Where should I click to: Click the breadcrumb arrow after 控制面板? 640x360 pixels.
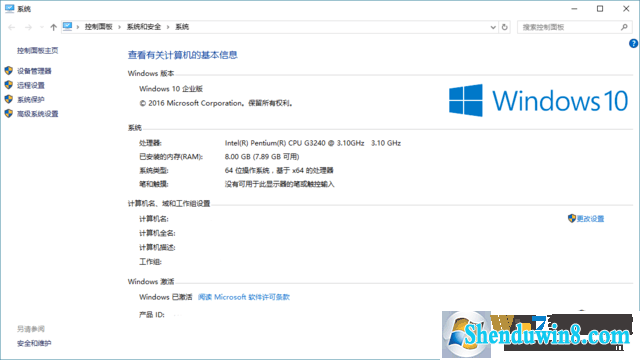point(119,27)
